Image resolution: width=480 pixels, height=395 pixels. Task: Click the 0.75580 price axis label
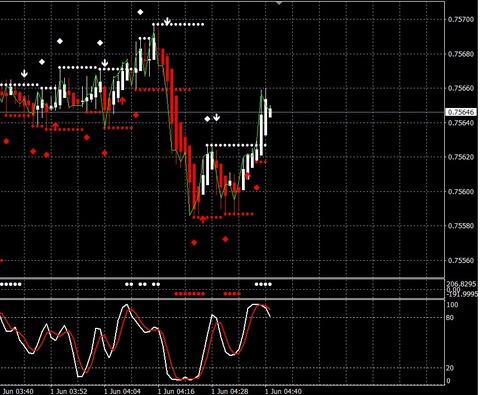pos(461,226)
